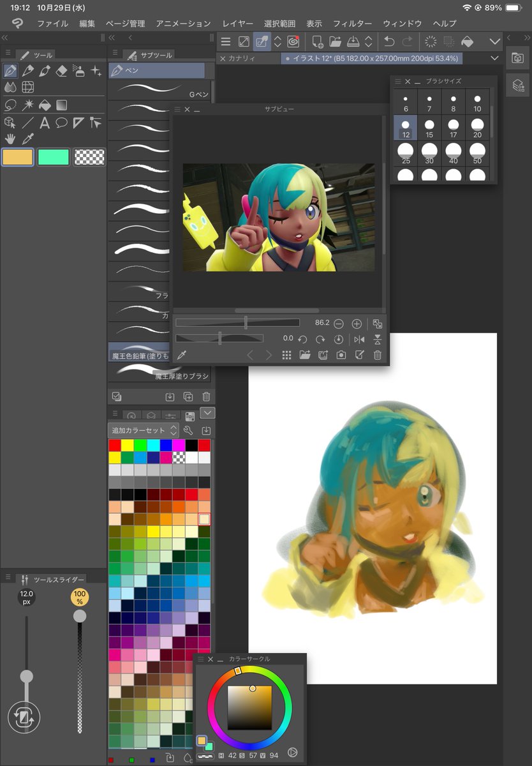The height and width of the screenshot is (766, 532).
Task: Toggle fit-to-view in Sub View
Action: [378, 324]
